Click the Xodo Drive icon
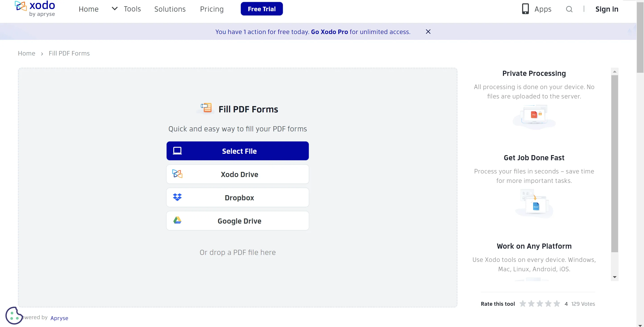The width and height of the screenshot is (644, 327). tap(178, 174)
